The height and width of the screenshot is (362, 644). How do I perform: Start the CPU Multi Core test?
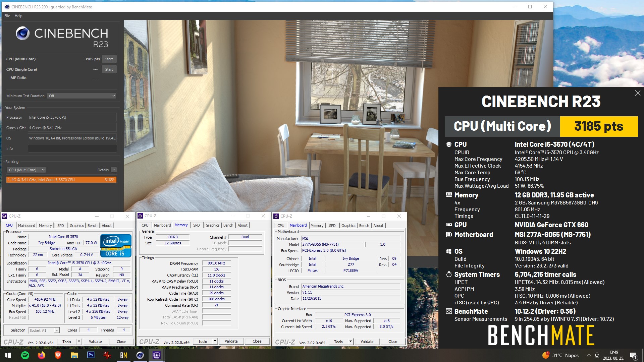(x=109, y=59)
